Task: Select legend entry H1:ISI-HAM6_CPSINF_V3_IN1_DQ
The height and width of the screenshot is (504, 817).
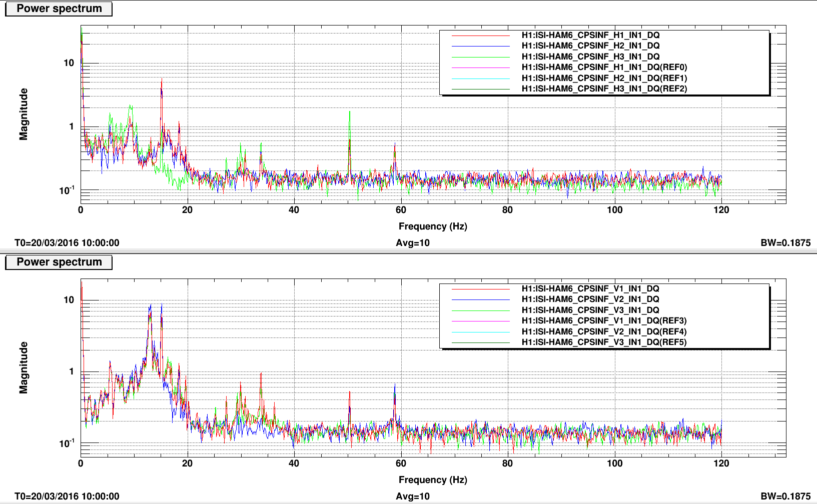Action: coord(590,310)
